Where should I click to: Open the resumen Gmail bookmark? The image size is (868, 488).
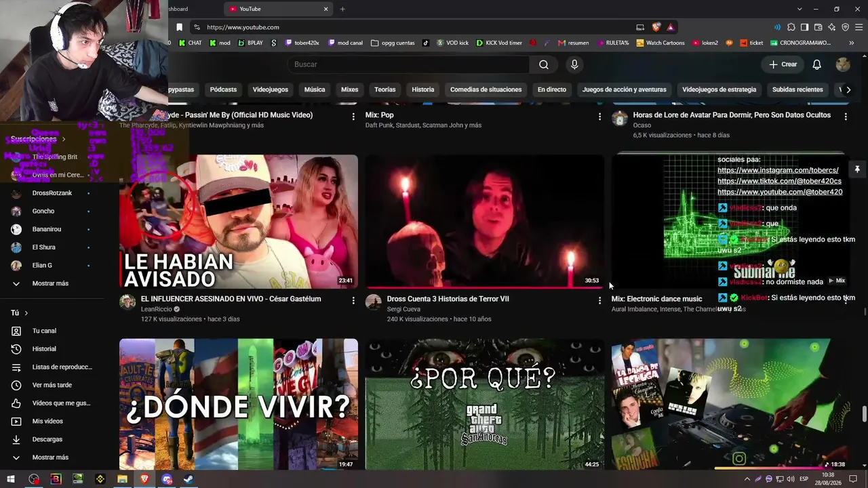pos(573,43)
